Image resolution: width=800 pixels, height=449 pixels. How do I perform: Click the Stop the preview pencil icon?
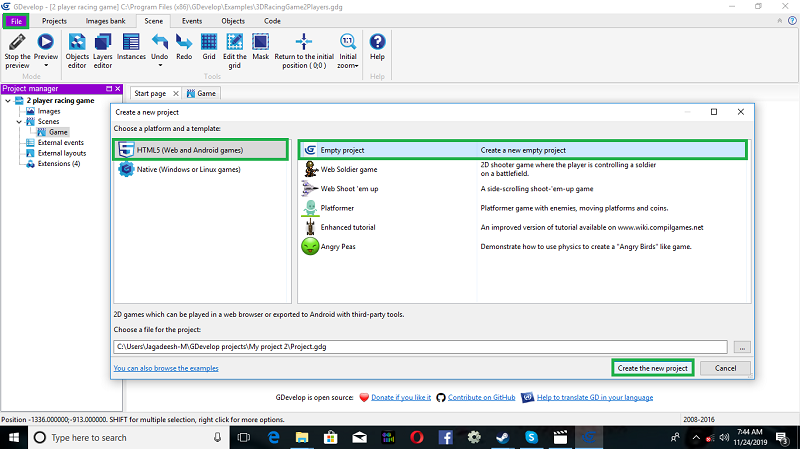(x=17, y=42)
